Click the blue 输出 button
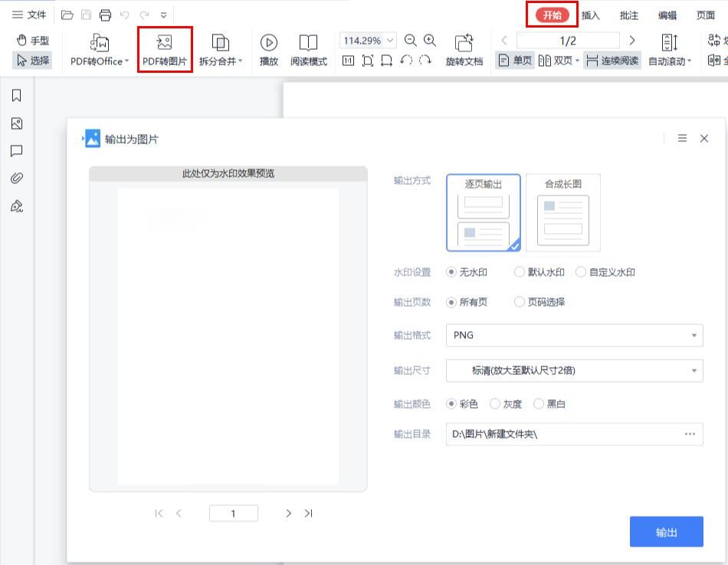The height and width of the screenshot is (565, 728). (x=666, y=532)
